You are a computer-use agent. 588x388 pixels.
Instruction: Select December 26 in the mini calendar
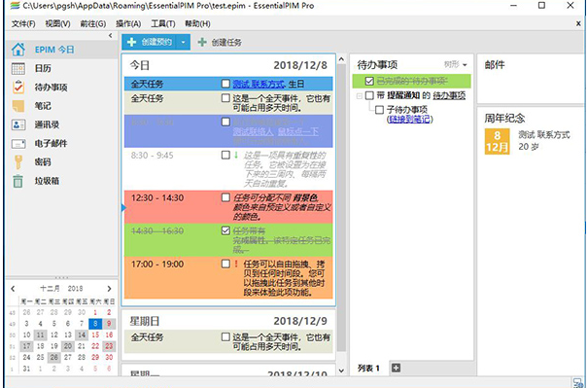(54, 357)
